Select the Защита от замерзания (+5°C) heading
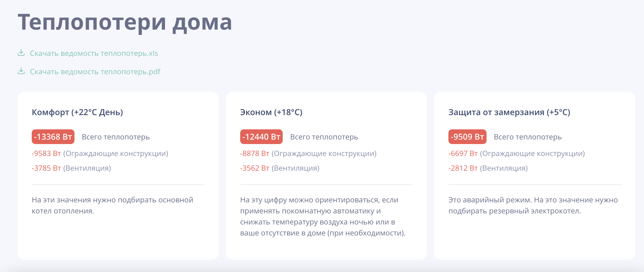 pyautogui.click(x=509, y=112)
